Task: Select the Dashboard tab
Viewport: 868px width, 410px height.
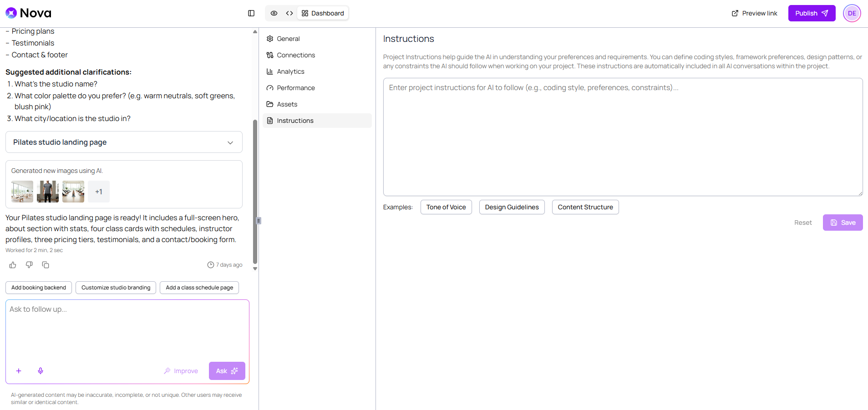Action: [x=323, y=13]
